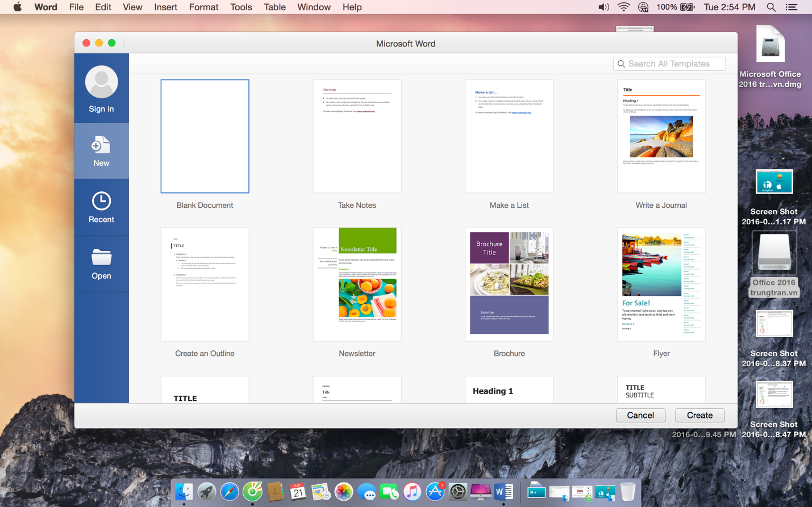The width and height of the screenshot is (812, 507).
Task: Open Contacts book icon in dock
Action: tap(275, 492)
